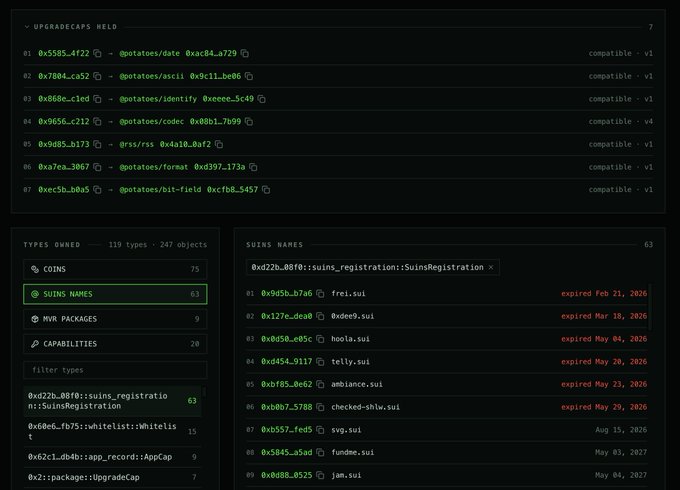Copy object ID next to hoola.sui
680x490 pixels.
320,339
